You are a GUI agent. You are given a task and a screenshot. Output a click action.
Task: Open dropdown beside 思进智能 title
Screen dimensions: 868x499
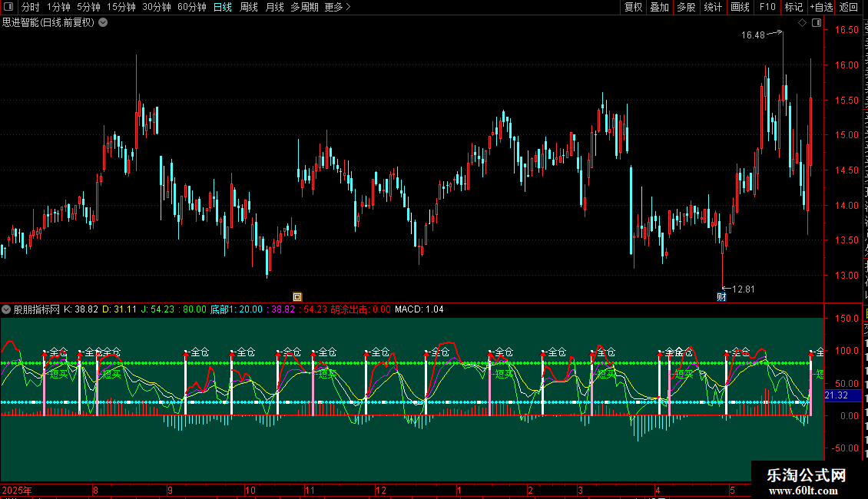point(103,22)
